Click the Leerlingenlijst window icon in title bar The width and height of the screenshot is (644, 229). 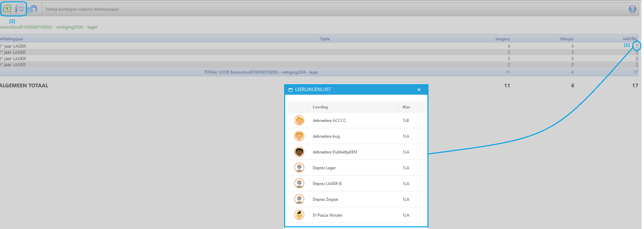pos(291,90)
